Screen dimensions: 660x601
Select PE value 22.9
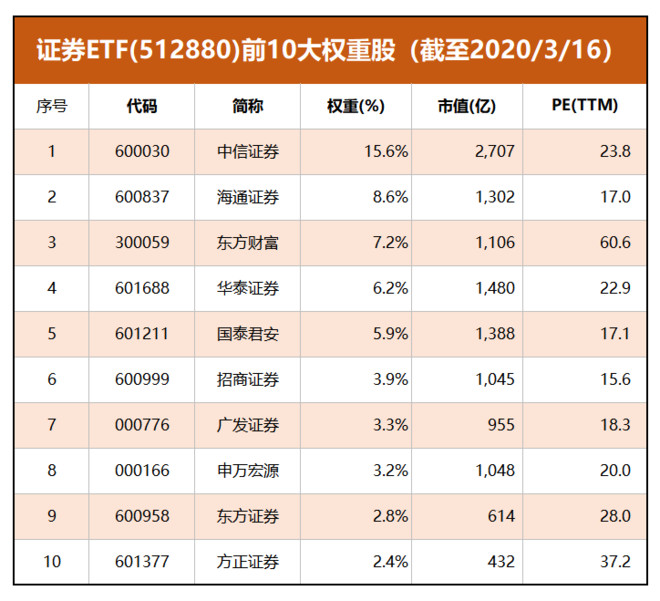pos(615,288)
